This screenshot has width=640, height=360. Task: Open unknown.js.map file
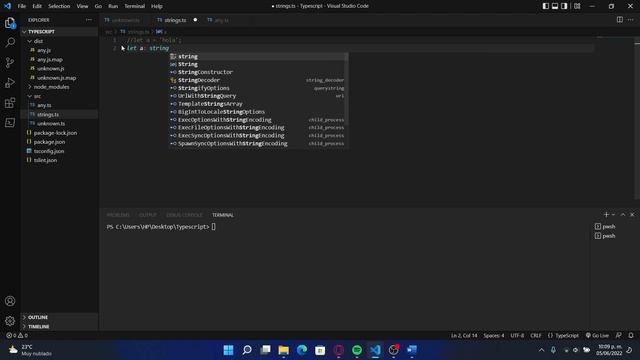pyautogui.click(x=60, y=78)
